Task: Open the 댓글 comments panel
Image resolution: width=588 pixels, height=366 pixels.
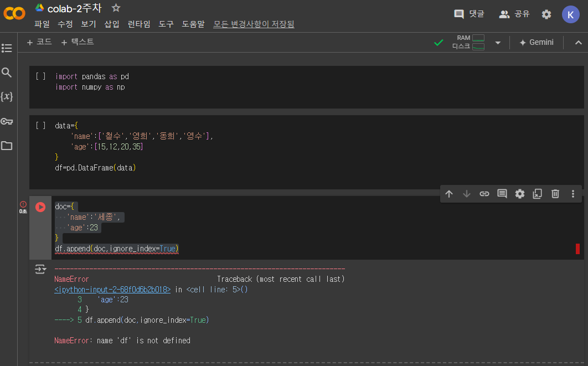Action: point(469,14)
